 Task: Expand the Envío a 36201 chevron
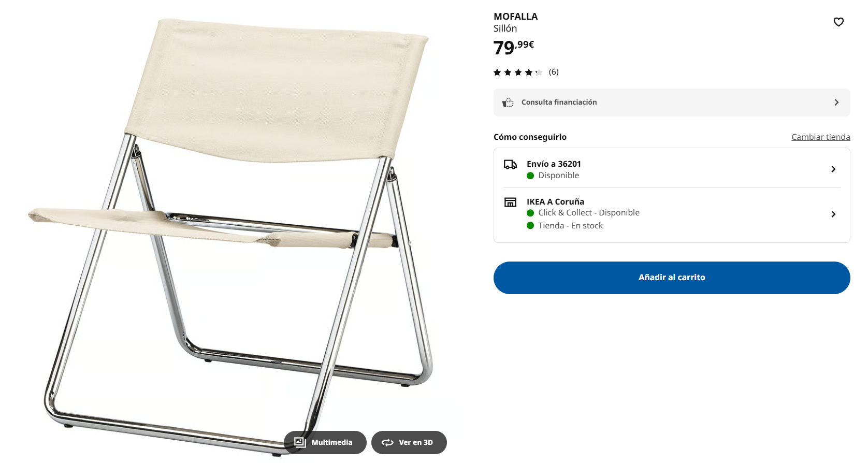pos(833,169)
